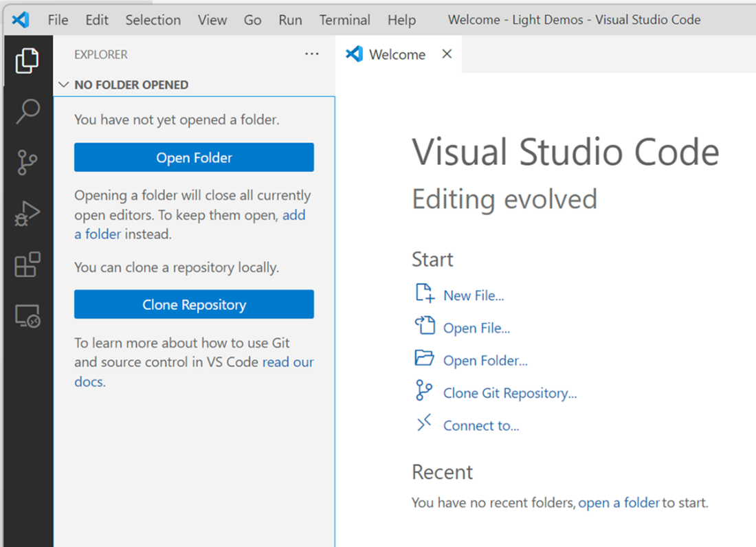Open the Remote Explorer view icon
The image size is (756, 547).
coord(27,315)
